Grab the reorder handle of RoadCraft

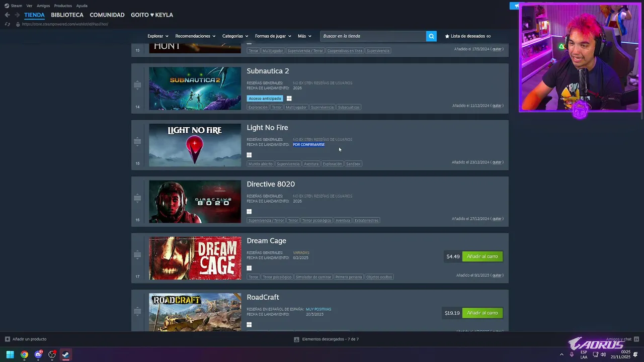click(137, 311)
